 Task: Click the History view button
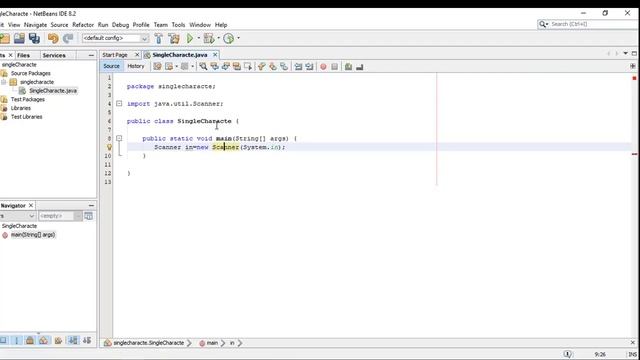coord(136,66)
